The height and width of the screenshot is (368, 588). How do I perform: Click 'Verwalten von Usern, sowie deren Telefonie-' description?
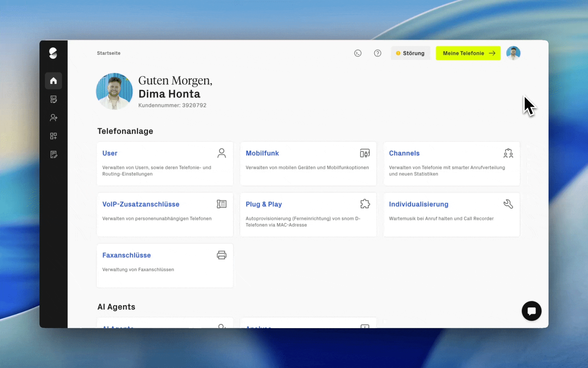pos(157,167)
